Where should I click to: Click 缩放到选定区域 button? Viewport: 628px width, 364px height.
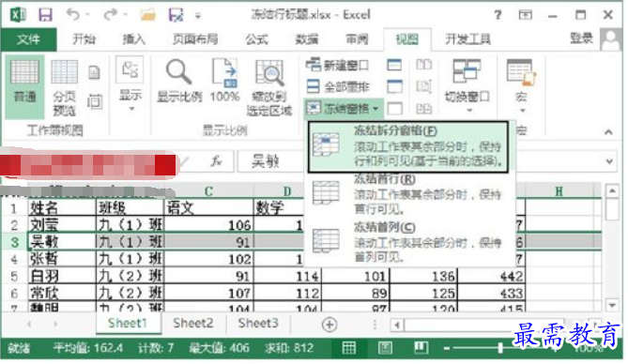pyautogui.click(x=269, y=88)
